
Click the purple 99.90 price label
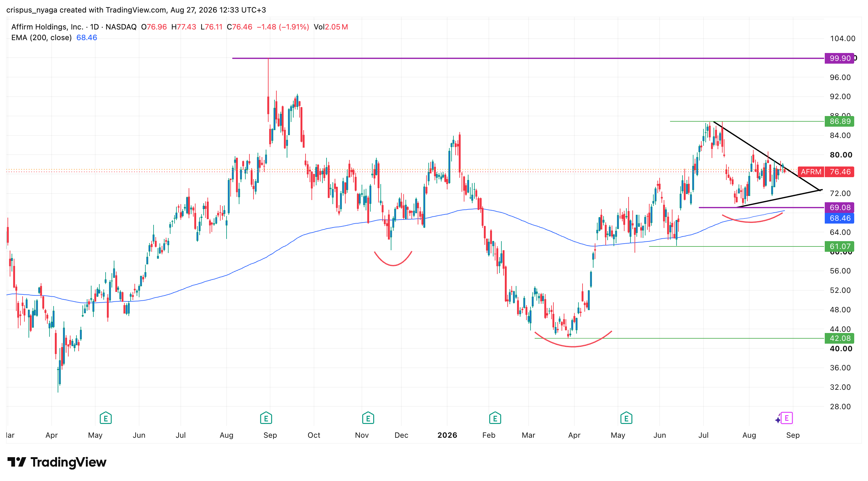click(x=839, y=58)
